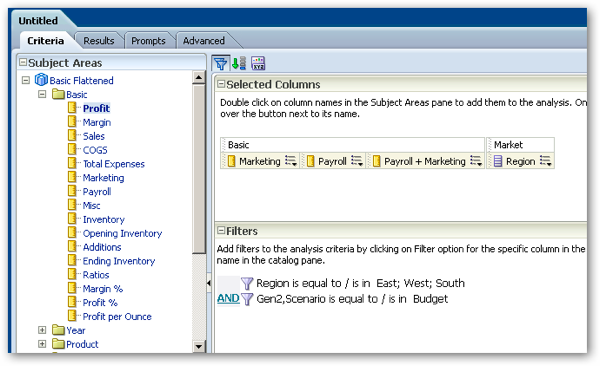Click the Basic folder icon
The width and height of the screenshot is (600, 366).
point(58,94)
